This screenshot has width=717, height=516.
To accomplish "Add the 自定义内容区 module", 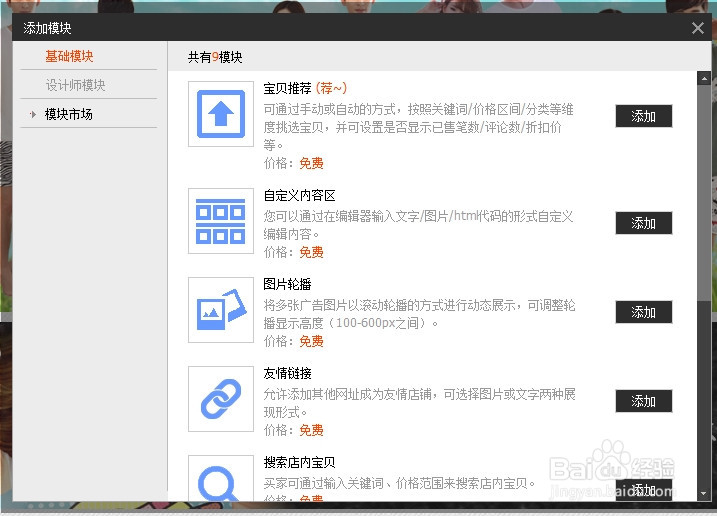I will point(644,223).
